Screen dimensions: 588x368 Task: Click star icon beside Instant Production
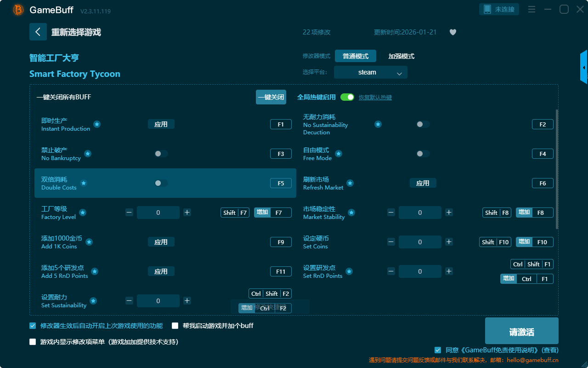pyautogui.click(x=97, y=124)
